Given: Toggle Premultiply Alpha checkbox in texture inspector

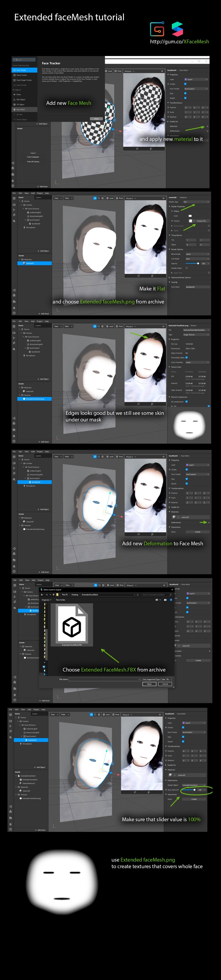Looking at the screenshot, I should click(x=186, y=358).
